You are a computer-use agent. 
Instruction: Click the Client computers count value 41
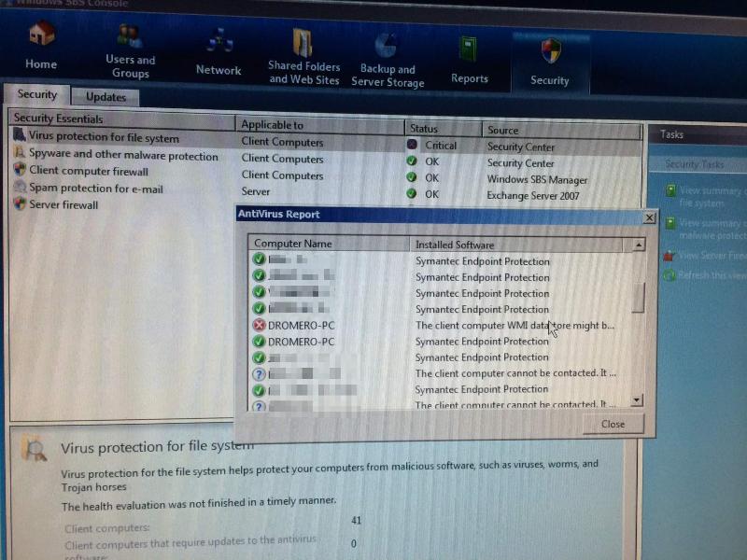pos(357,520)
